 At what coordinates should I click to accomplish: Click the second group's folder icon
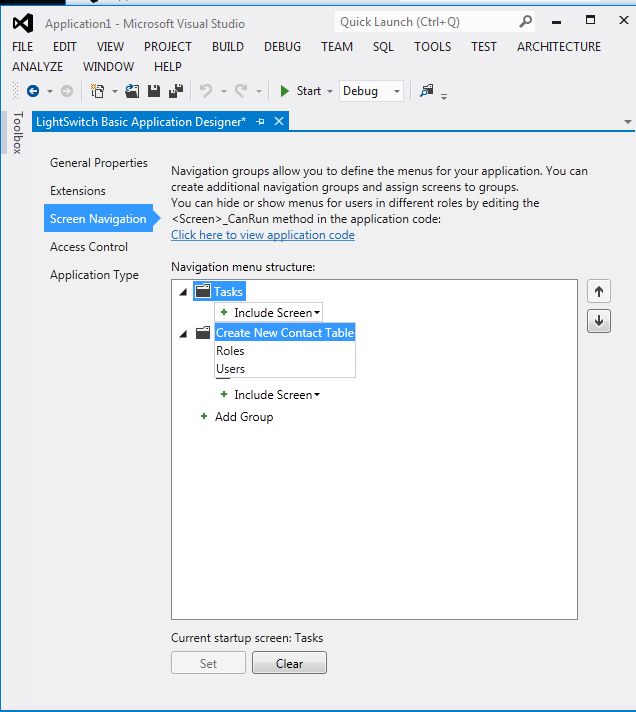(203, 333)
